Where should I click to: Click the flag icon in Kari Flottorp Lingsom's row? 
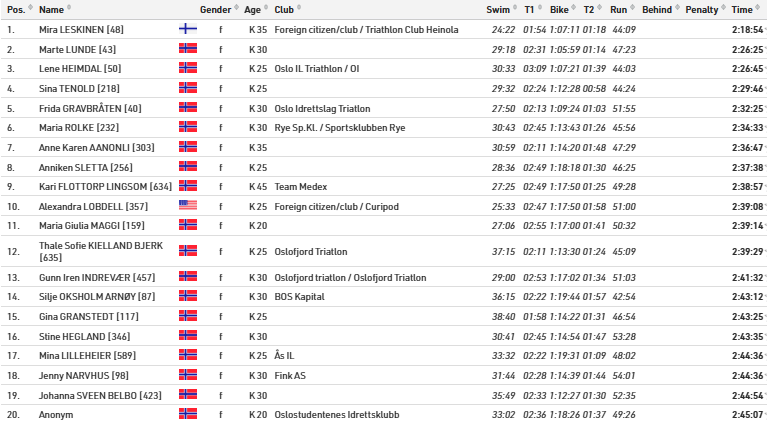tap(187, 187)
